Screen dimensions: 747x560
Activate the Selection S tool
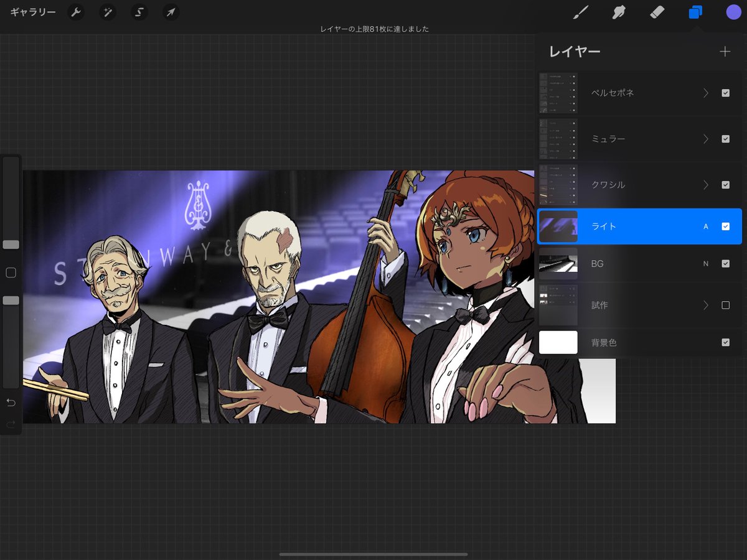tap(139, 12)
